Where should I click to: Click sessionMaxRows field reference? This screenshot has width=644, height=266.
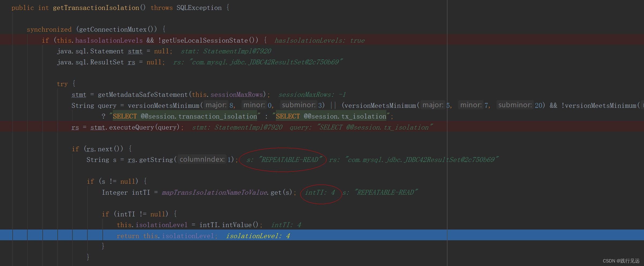(x=236, y=94)
